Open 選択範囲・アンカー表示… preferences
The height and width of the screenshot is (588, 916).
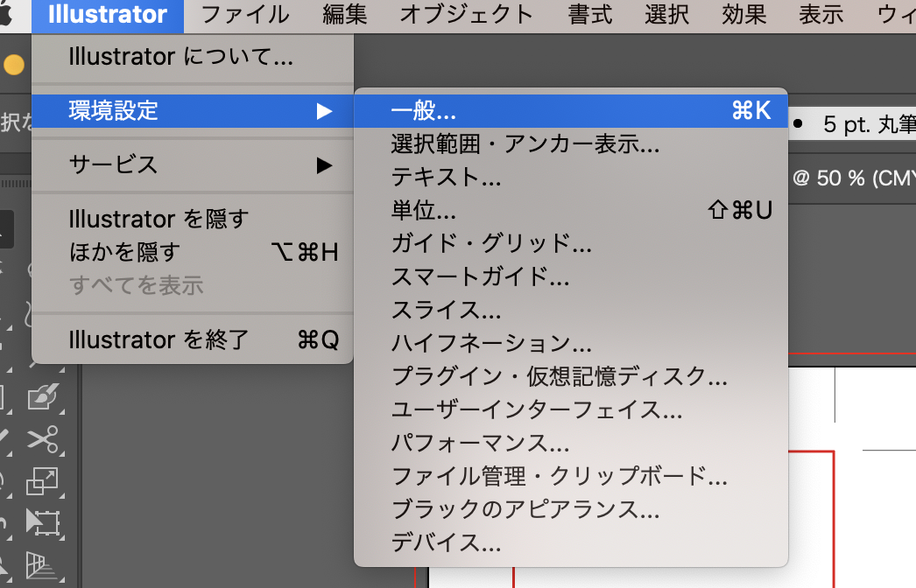click(x=571, y=143)
